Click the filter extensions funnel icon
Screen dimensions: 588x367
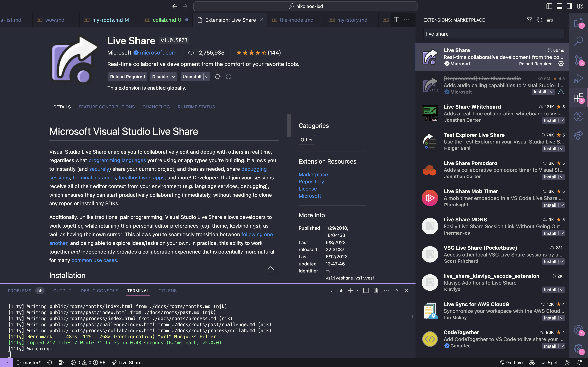point(530,20)
